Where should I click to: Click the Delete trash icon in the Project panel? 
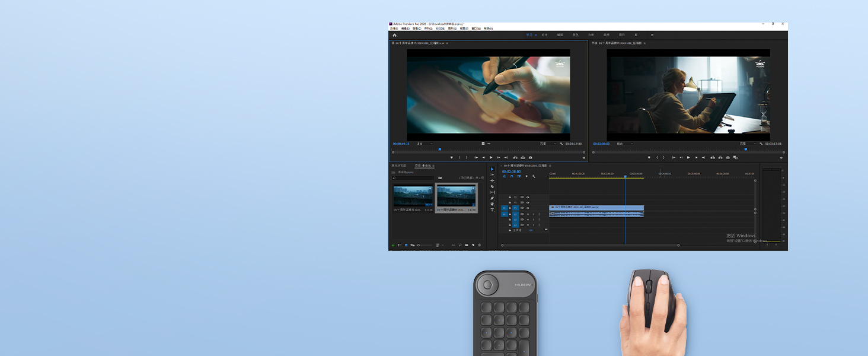point(480,245)
